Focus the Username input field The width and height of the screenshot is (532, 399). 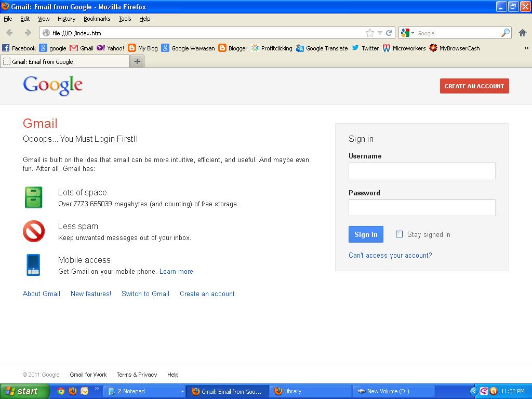click(x=422, y=171)
